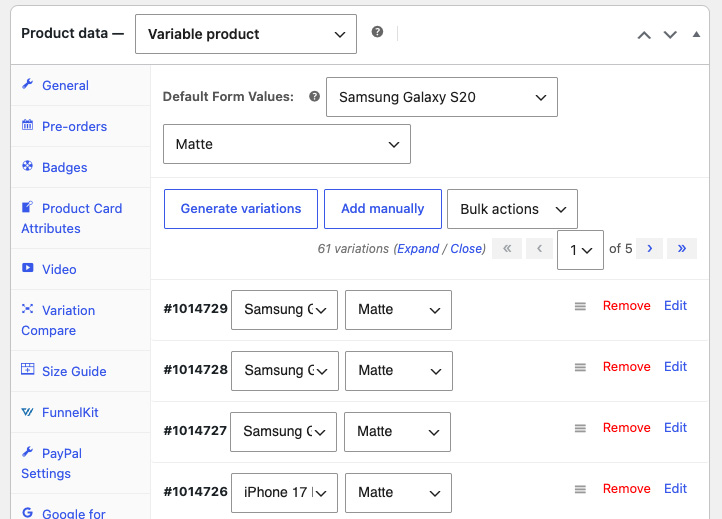This screenshot has width=722, height=519.
Task: Click the Badges icon
Action: point(28,166)
